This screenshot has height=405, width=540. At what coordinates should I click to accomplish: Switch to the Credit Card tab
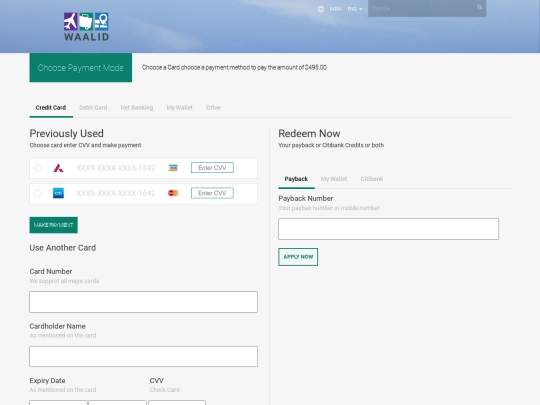(51, 108)
